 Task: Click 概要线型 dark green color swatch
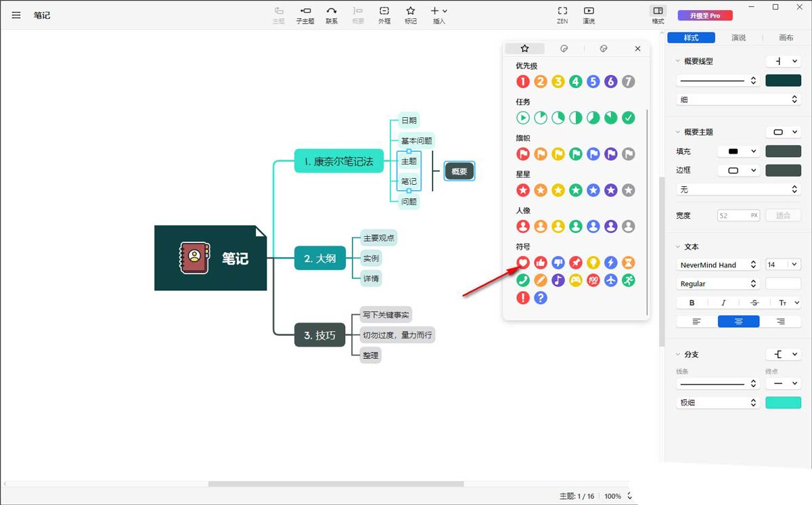tap(784, 81)
